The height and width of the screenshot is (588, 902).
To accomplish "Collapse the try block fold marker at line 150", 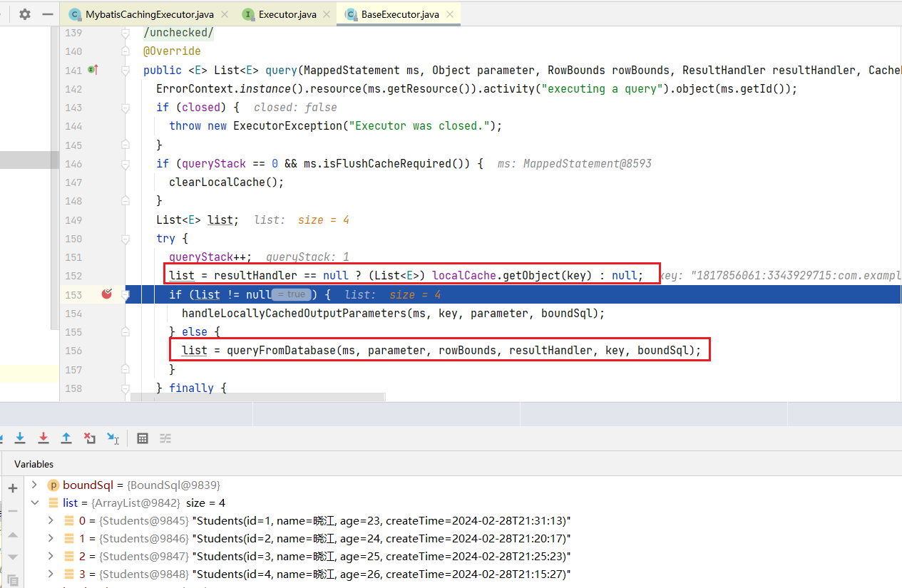I will pos(125,239).
